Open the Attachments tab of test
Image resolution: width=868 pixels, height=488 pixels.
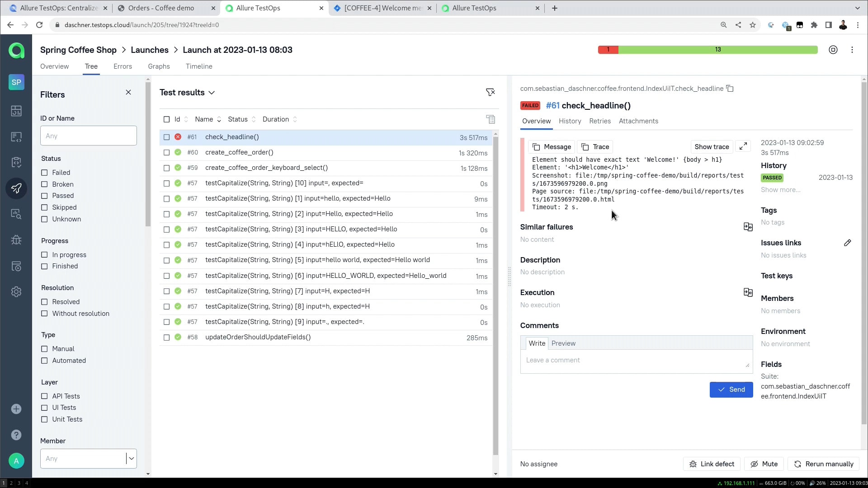tap(638, 121)
